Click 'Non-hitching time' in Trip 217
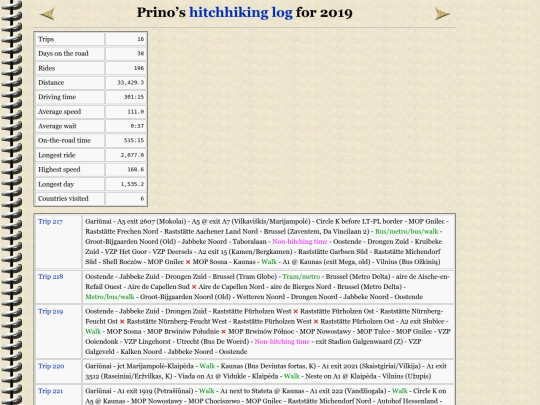540x405 pixels. 300,241
